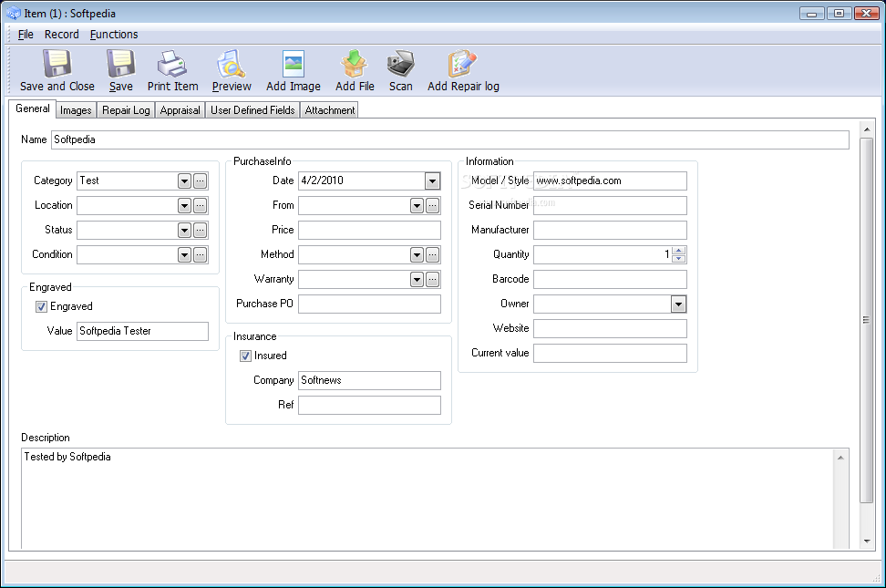Click the Website field
This screenshot has width=886, height=588.
click(610, 328)
